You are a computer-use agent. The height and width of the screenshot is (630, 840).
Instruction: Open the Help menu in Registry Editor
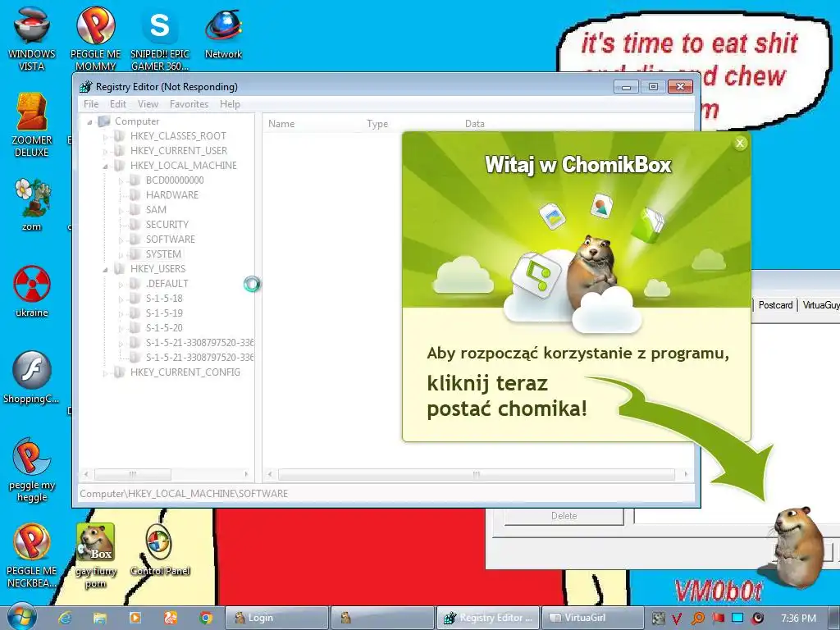(x=230, y=104)
